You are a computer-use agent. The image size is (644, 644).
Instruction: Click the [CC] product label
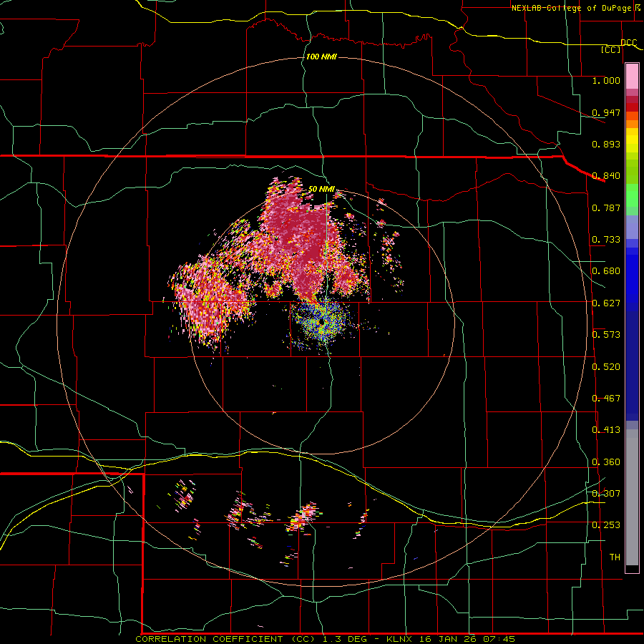coord(611,49)
